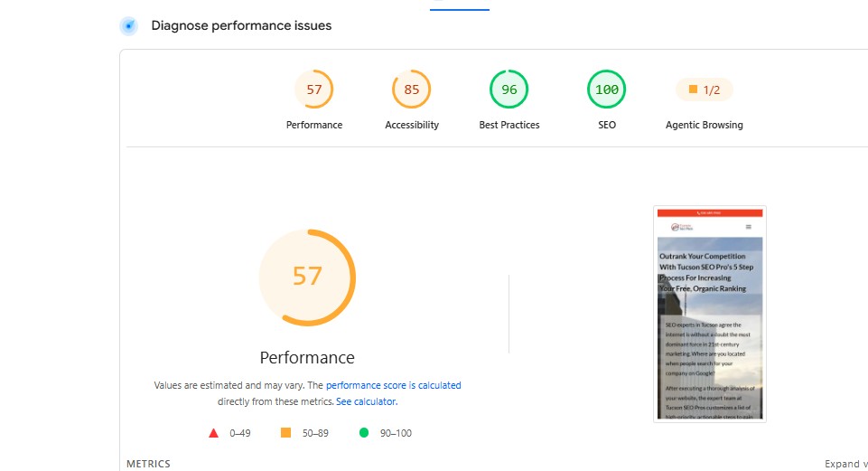Click the red triangle 0–49 legend icon

click(x=214, y=433)
